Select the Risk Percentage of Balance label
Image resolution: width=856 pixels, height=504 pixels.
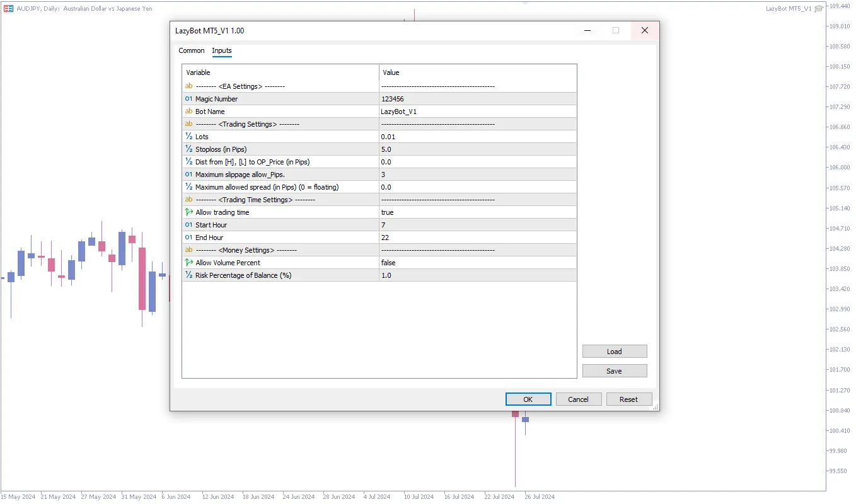click(243, 275)
